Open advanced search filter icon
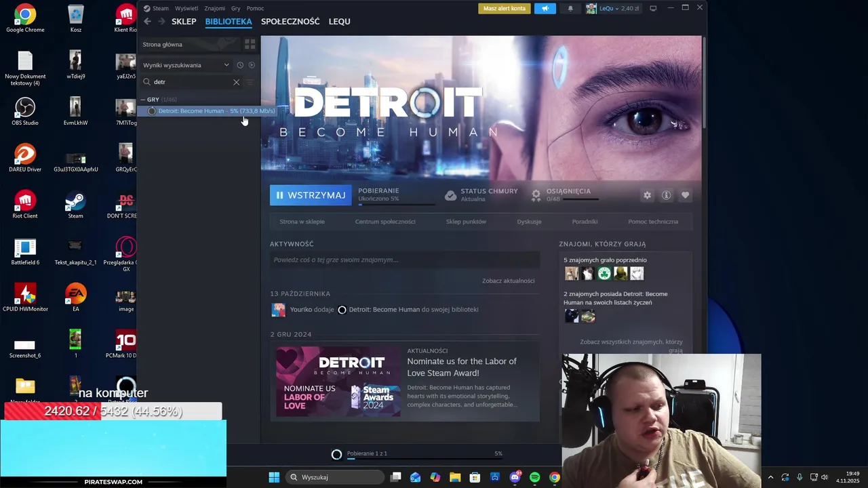868x488 pixels. pos(250,82)
